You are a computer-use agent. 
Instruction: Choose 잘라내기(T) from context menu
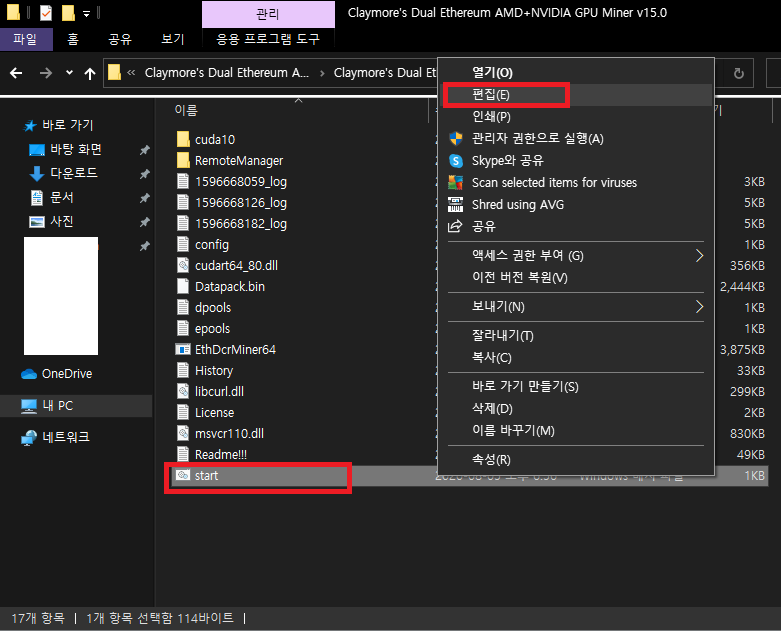576,336
